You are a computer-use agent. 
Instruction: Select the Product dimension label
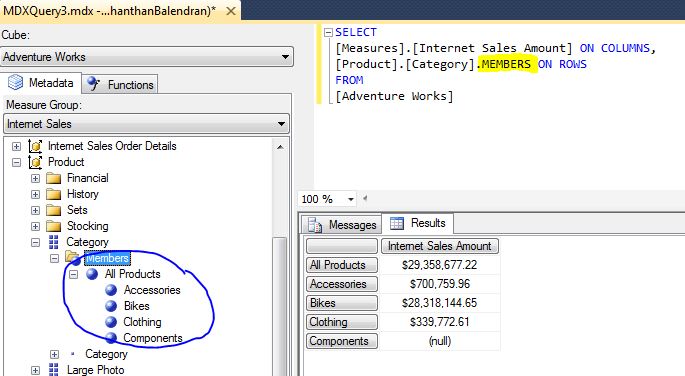66,162
